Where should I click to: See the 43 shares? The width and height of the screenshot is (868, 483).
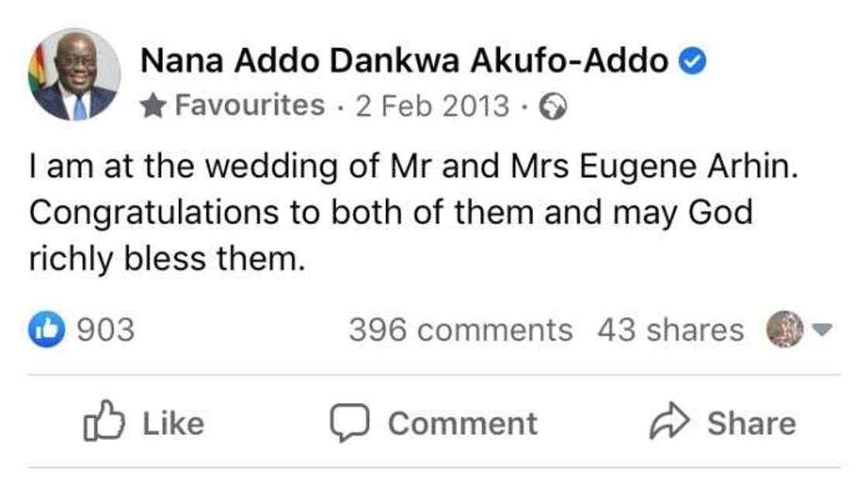668,329
